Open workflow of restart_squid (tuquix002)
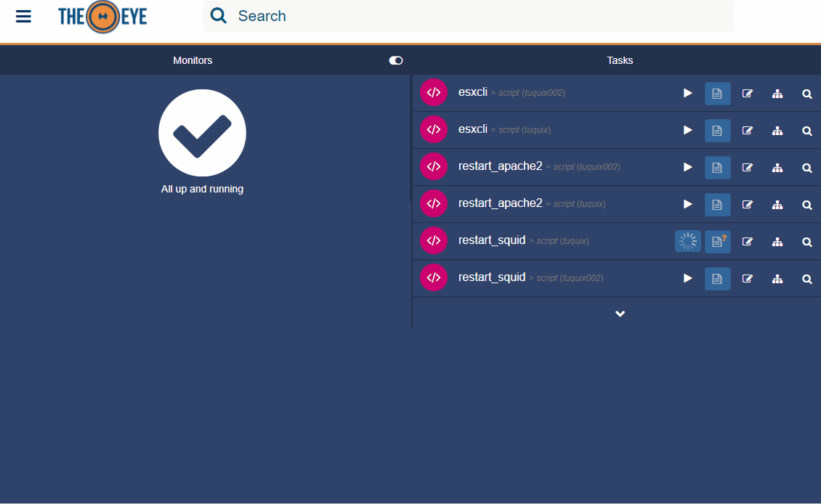 (777, 278)
